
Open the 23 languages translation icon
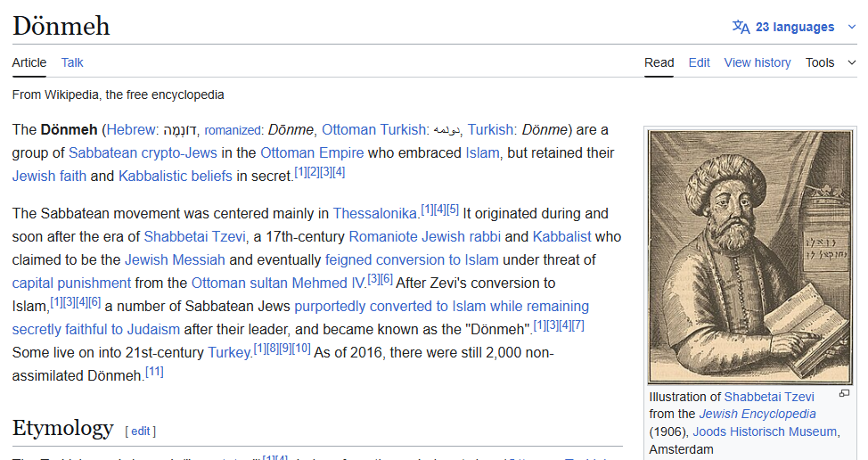click(x=741, y=27)
